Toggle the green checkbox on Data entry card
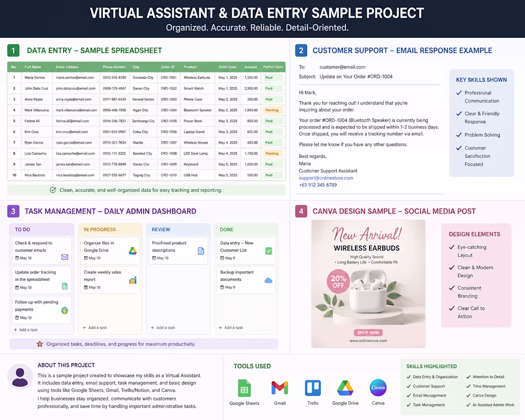This screenshot has height=420, width=525. coord(269,251)
